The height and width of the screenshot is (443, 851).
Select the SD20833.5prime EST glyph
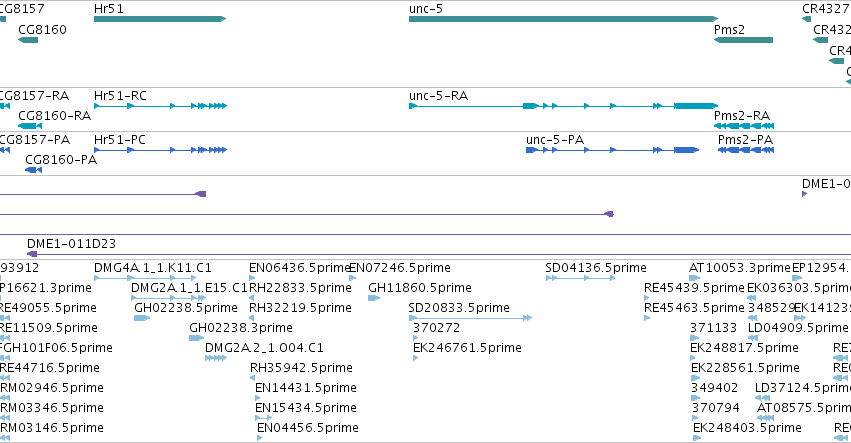coord(470,318)
